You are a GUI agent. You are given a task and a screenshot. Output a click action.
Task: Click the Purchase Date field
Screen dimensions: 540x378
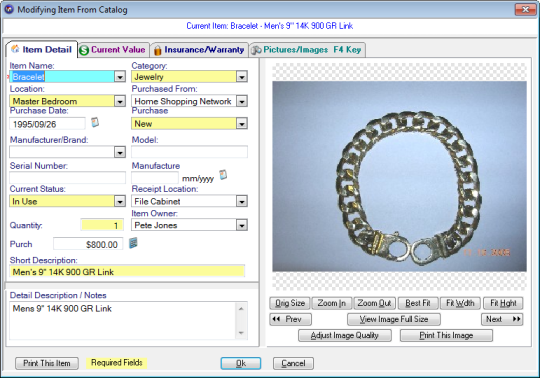point(47,124)
